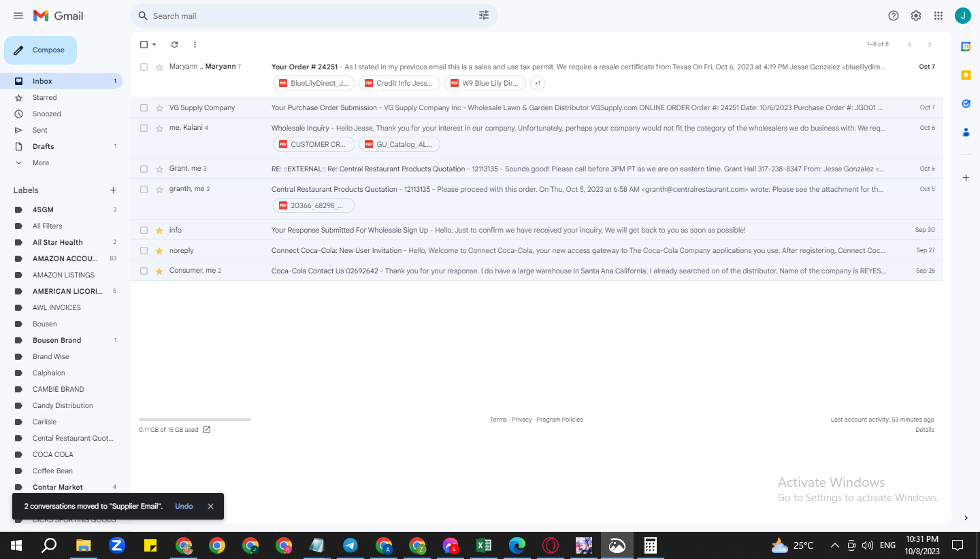Viewport: 980px width, 559px height.
Task: Check the VG Supply Company email
Action: click(144, 107)
